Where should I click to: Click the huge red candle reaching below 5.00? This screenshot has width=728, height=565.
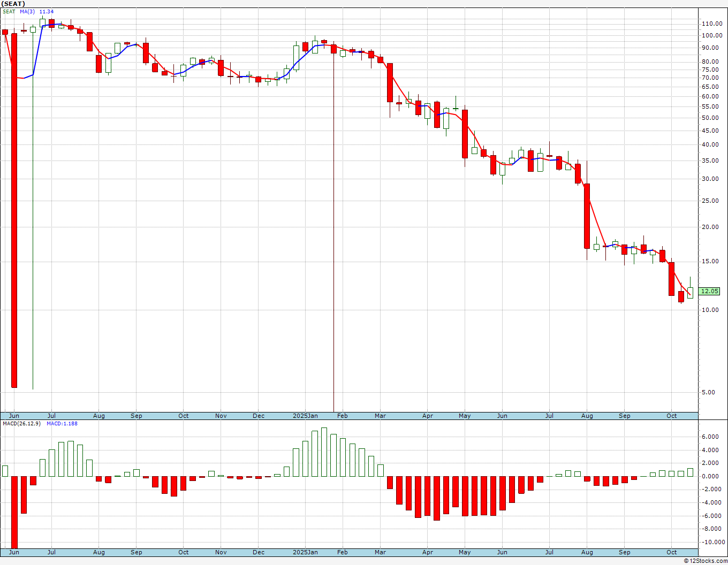click(14, 210)
